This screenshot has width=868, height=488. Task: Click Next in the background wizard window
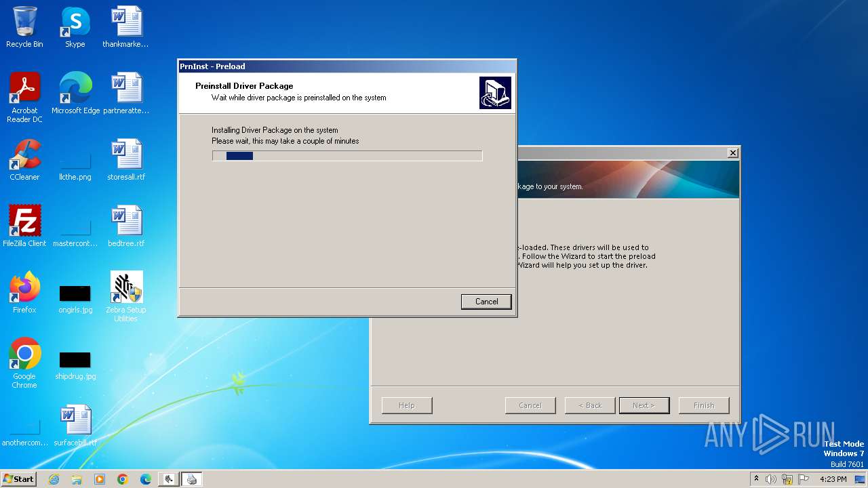coord(644,405)
